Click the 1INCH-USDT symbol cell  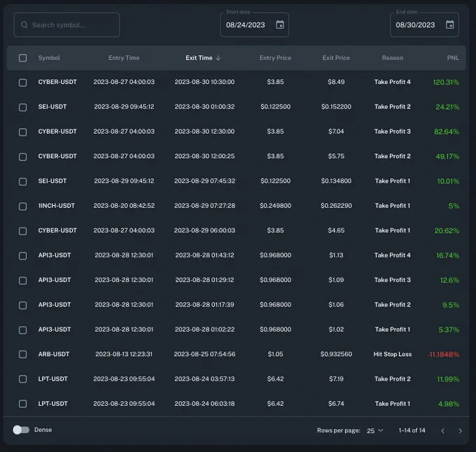tap(57, 206)
